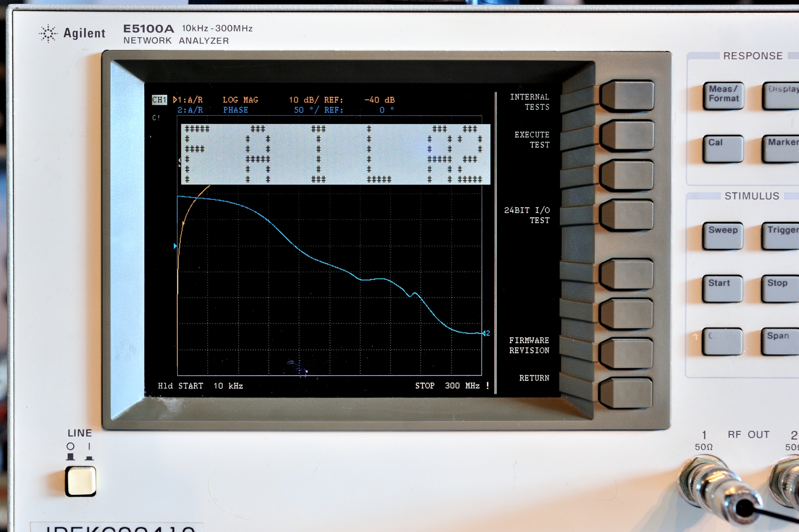Push the softkey beside 24BIT I/O TEST

[x=627, y=215]
